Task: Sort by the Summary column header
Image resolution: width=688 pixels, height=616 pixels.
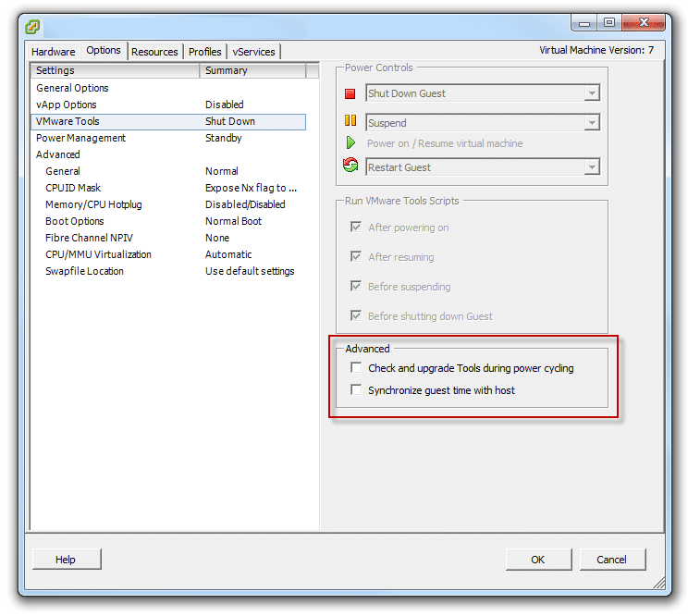Action: point(252,70)
